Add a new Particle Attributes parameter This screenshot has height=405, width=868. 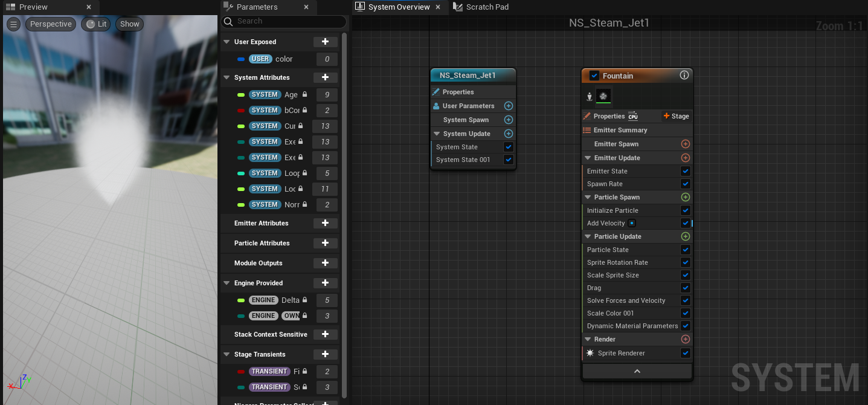point(325,243)
